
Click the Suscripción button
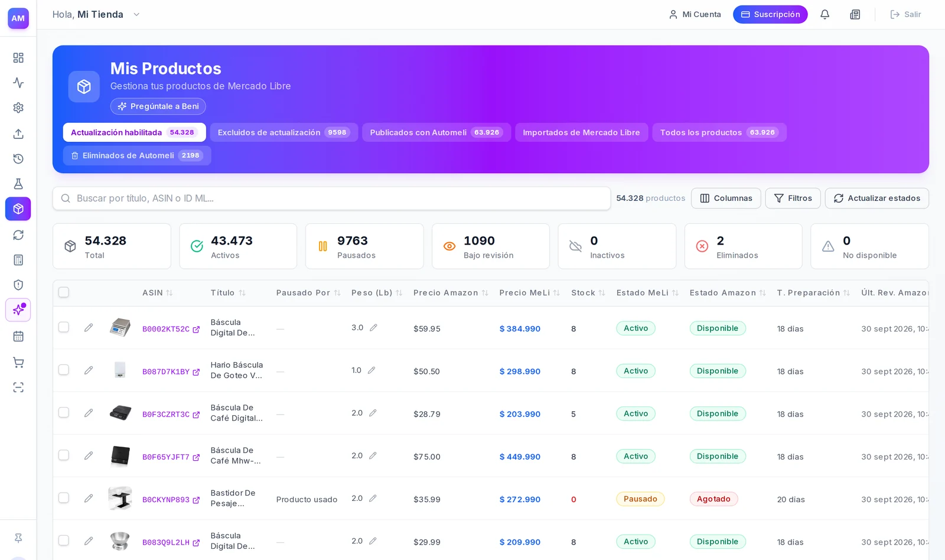[770, 15]
